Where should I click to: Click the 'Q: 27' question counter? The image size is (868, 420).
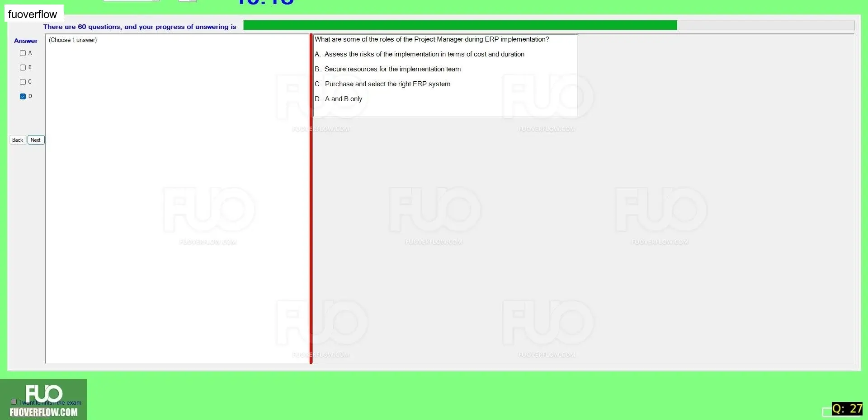coord(847,409)
